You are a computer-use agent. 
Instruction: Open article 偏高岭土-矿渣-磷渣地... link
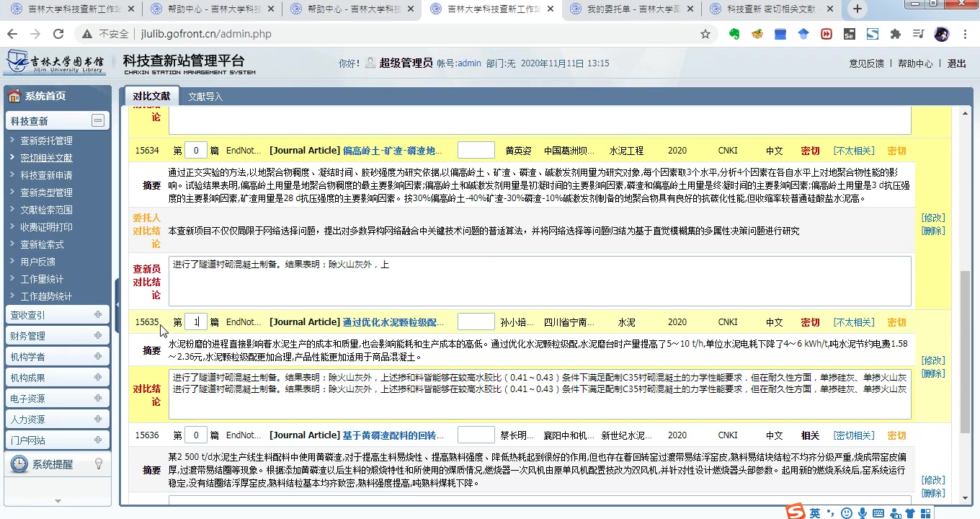392,151
